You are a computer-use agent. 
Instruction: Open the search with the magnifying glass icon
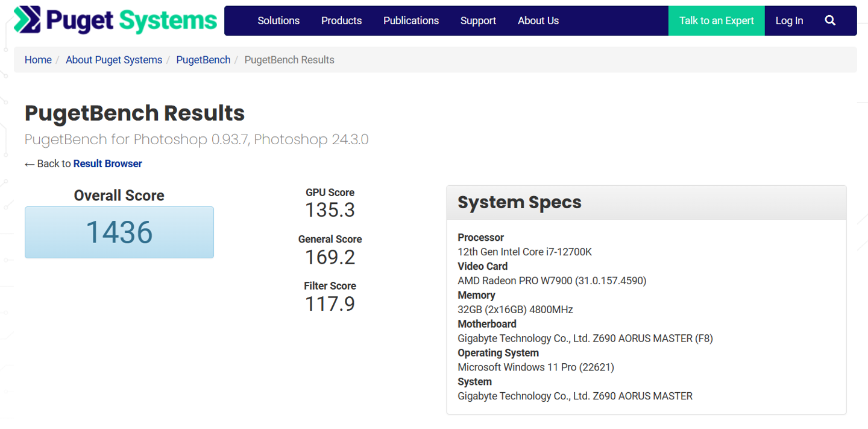[x=830, y=20]
